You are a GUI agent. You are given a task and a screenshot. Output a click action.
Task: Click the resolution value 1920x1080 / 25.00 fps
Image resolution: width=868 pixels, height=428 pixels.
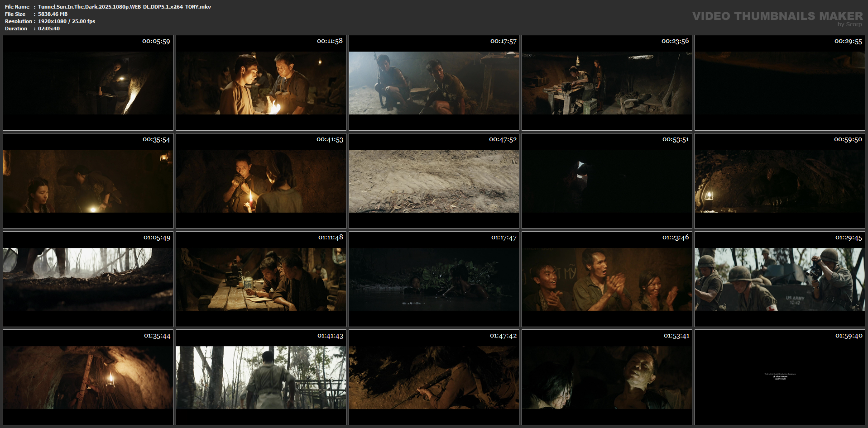point(67,21)
